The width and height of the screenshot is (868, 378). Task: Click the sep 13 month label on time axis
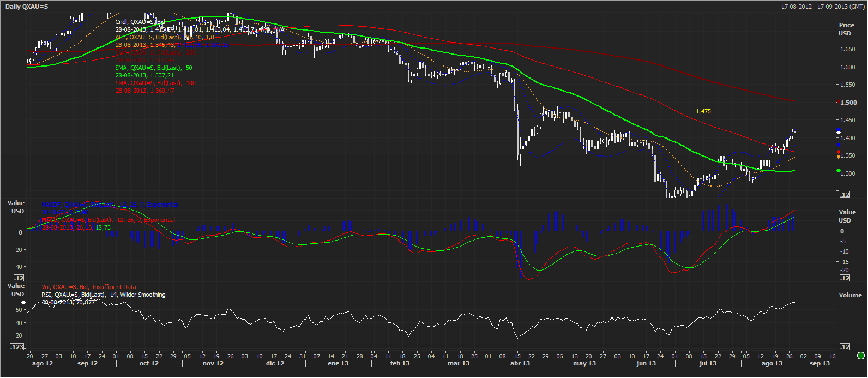click(819, 363)
